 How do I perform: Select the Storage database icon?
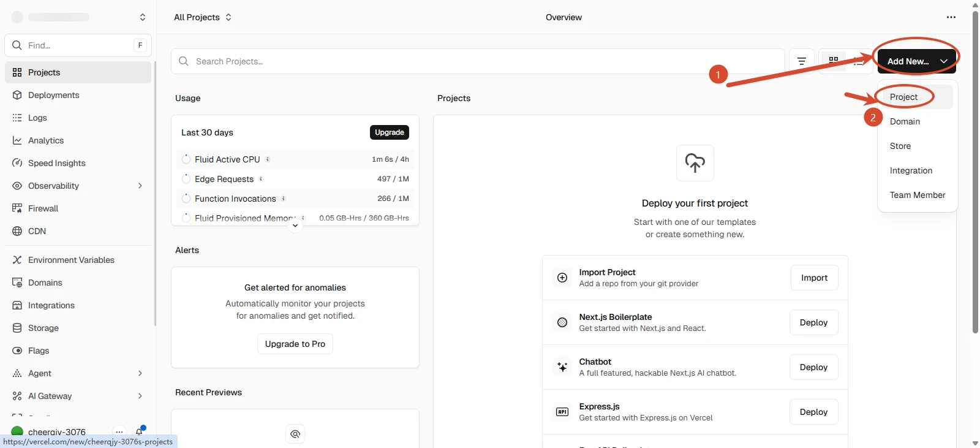(17, 328)
